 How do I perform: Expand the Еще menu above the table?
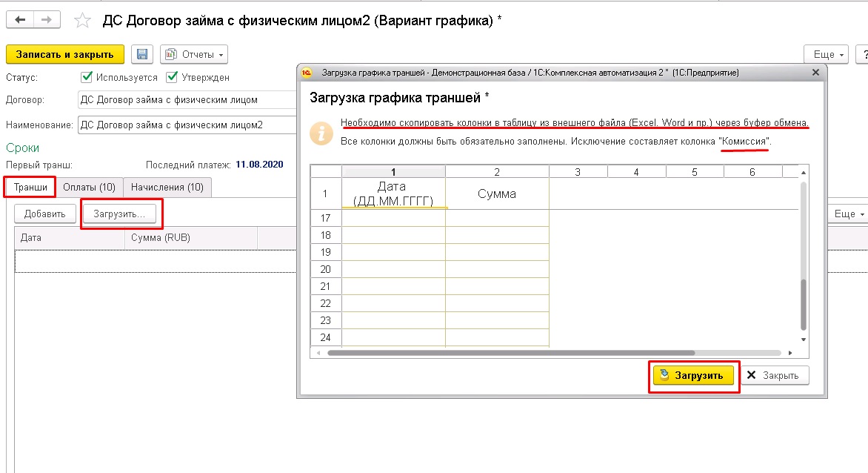847,214
